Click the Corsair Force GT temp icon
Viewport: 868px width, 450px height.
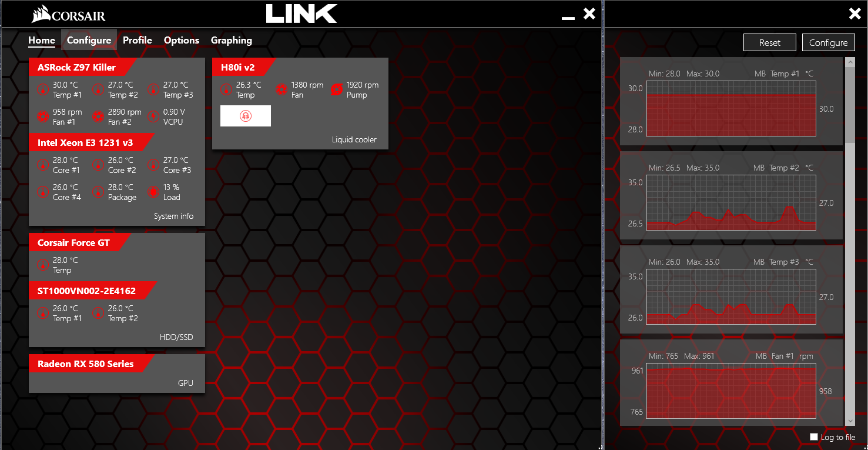click(43, 265)
